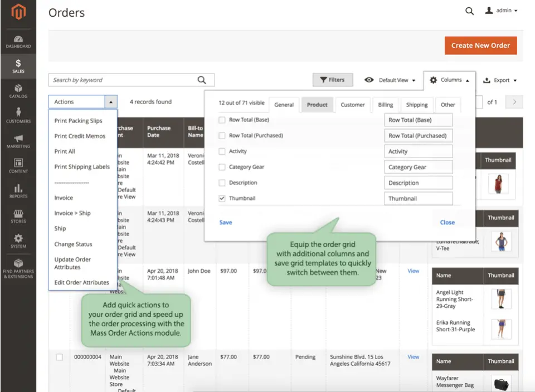Select the Catalog sidebar icon
Image resolution: width=535 pixels, height=392 pixels.
tap(18, 91)
